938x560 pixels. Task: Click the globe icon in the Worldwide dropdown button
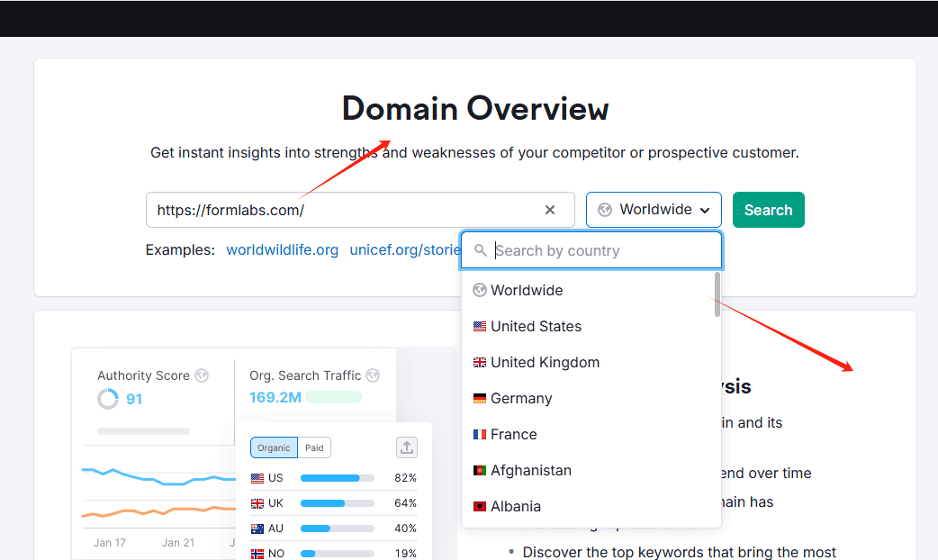[x=605, y=210]
